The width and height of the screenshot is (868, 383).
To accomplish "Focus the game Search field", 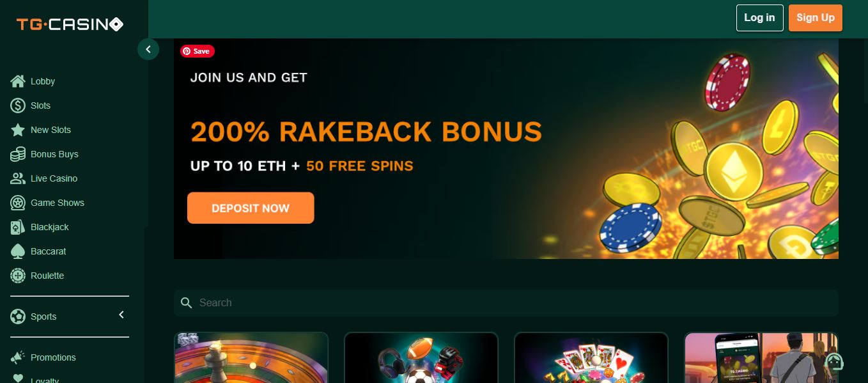I will click(x=506, y=302).
